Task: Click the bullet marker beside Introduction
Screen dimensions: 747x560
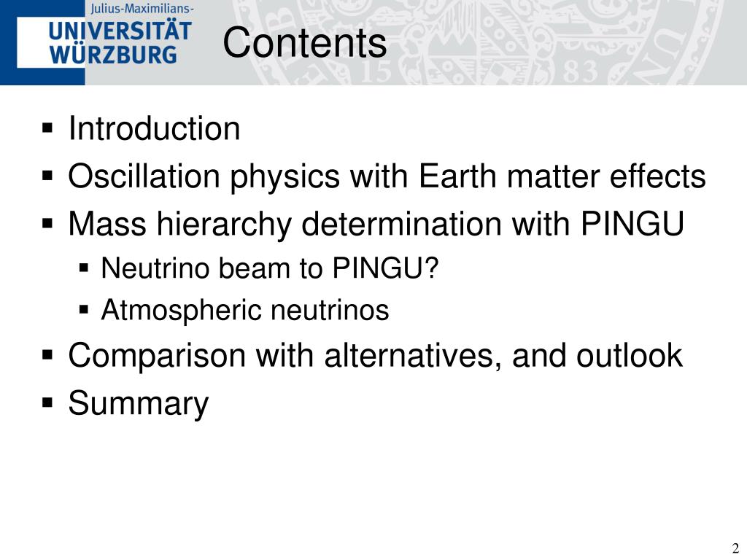Action: point(47,128)
